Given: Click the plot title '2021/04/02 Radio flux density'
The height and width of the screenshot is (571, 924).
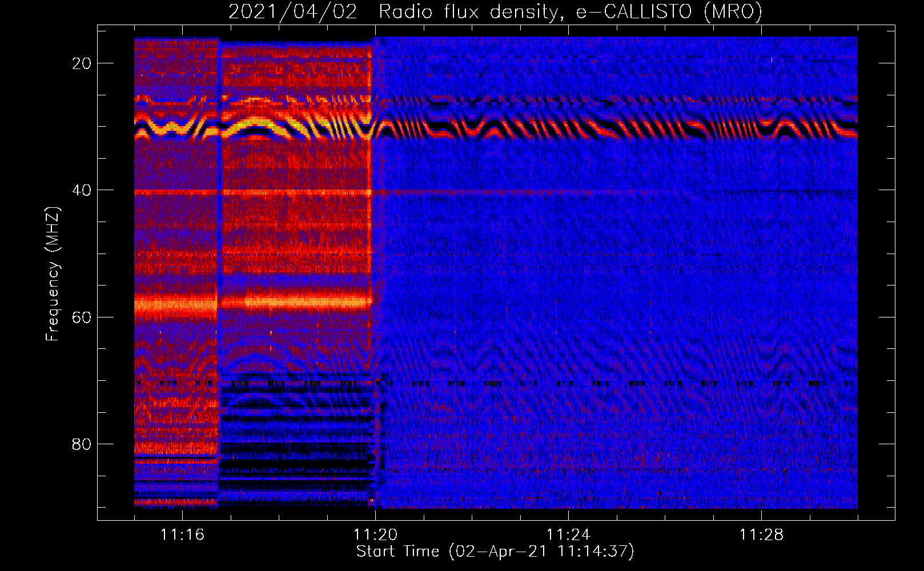Looking at the screenshot, I should pos(495,11).
